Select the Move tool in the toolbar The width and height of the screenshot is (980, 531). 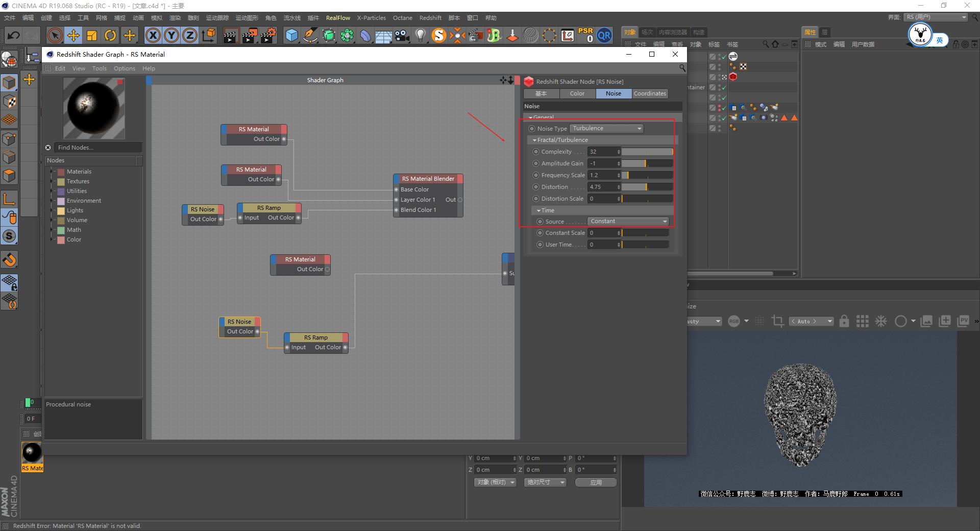[x=73, y=35]
